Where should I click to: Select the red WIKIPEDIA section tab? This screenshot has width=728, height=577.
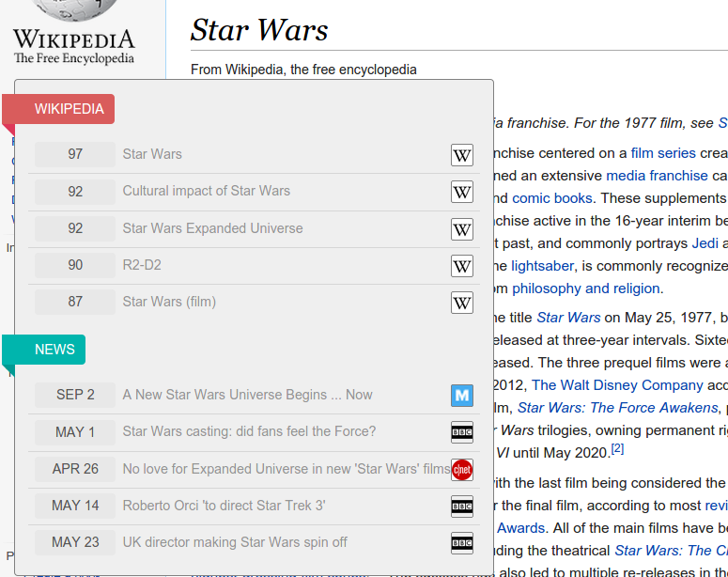coord(69,109)
